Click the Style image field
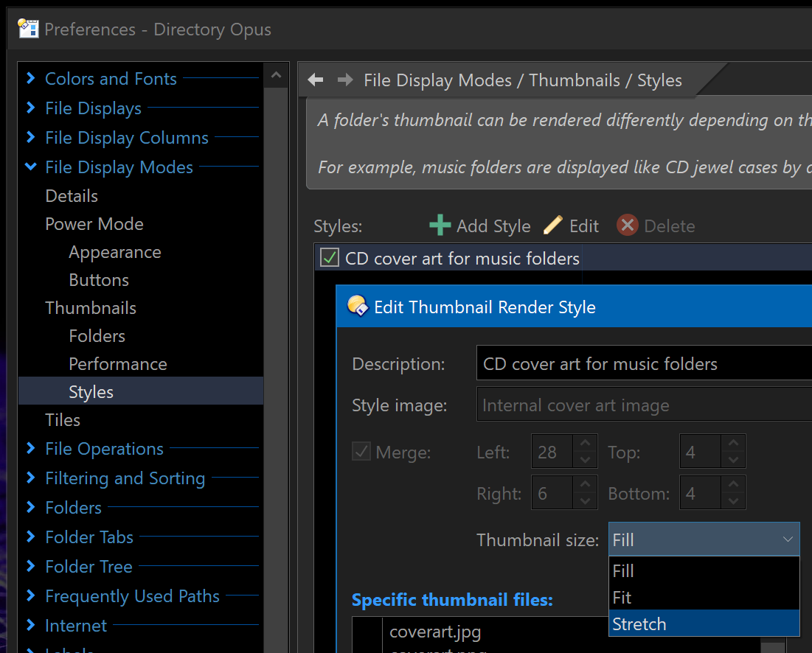Viewport: 812px width, 653px height. (x=644, y=405)
